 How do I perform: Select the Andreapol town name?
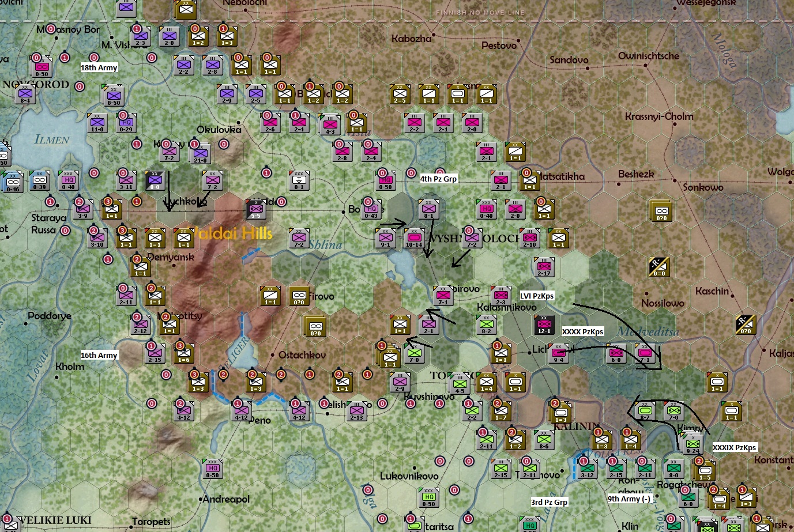coord(226,499)
